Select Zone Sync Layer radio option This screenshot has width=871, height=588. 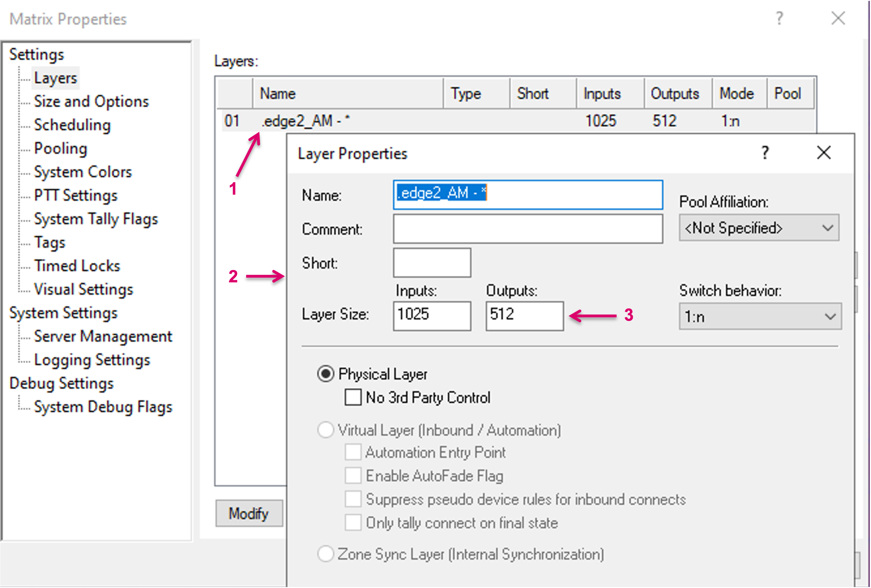325,554
